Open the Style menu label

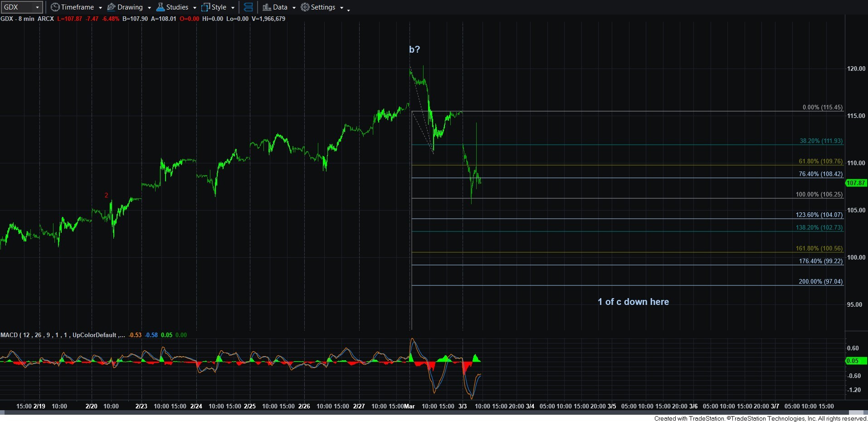pyautogui.click(x=219, y=7)
